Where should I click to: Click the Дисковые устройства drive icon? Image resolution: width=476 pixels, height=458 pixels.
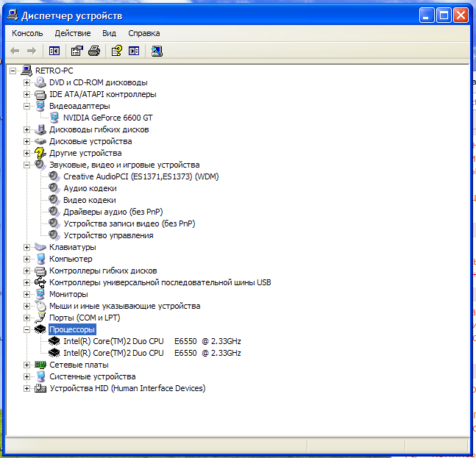[40, 141]
